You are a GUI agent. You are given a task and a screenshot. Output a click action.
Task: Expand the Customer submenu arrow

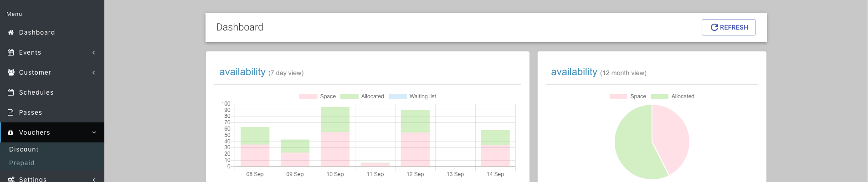tap(94, 72)
